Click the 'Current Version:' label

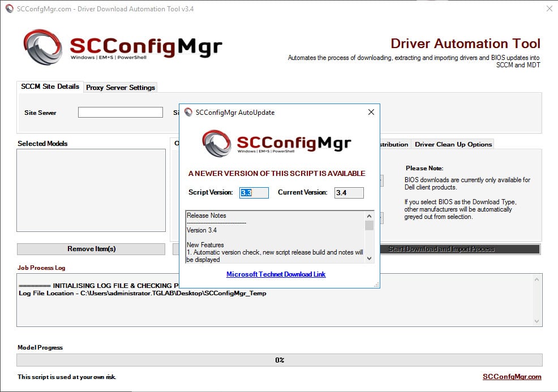(x=303, y=192)
